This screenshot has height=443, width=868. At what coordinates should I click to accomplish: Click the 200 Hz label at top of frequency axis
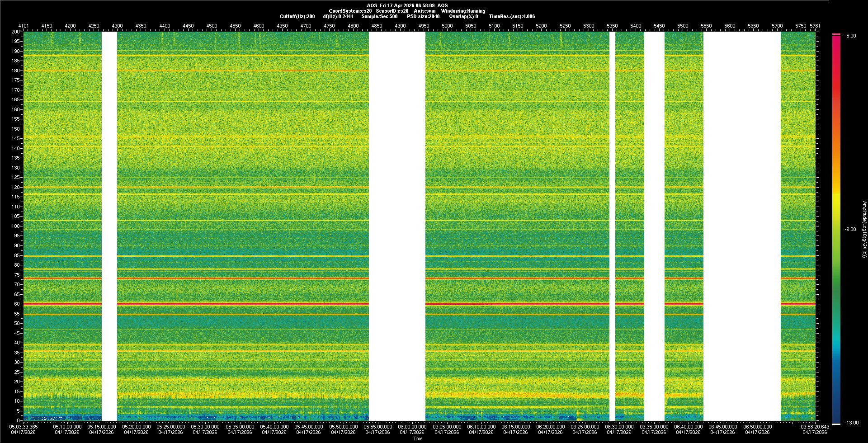click(15, 32)
